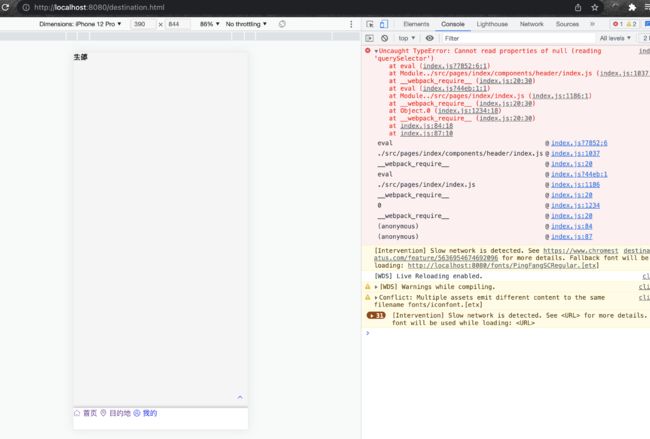Open the device toolbar three-dot menu
Screen dimensions: 650x439
[x=351, y=24]
